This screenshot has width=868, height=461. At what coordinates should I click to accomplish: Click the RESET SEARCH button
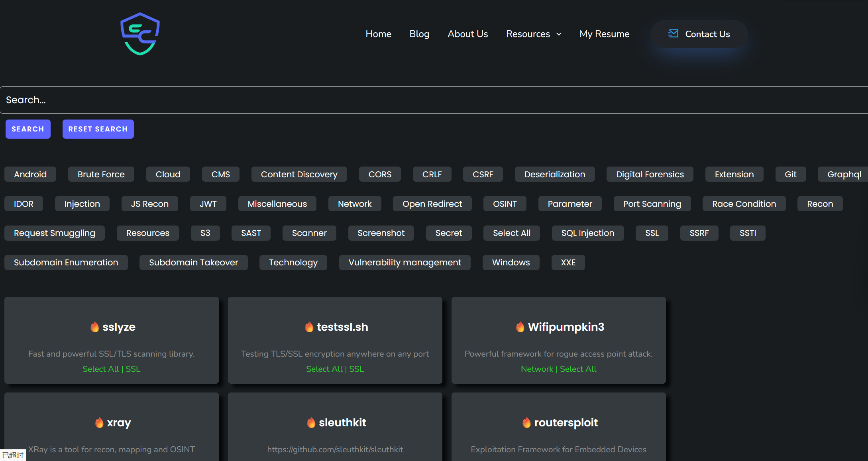coord(98,129)
